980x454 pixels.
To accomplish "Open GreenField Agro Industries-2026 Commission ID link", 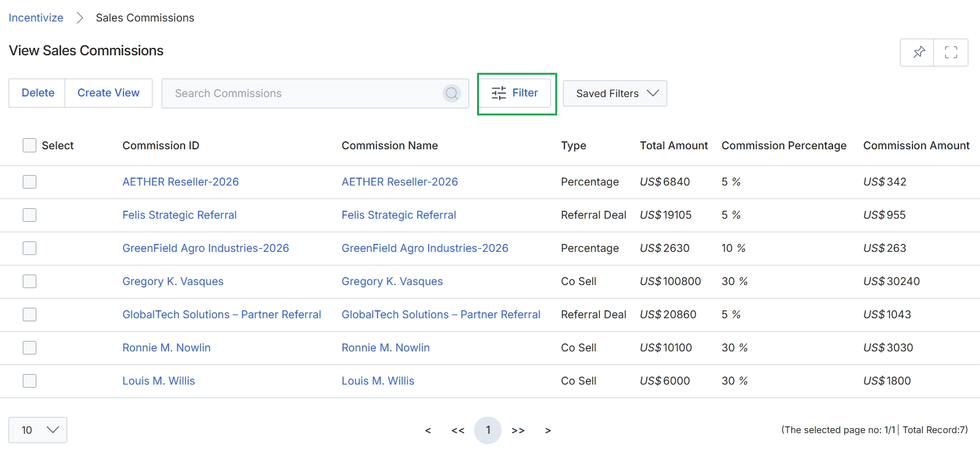I will coord(205,248).
